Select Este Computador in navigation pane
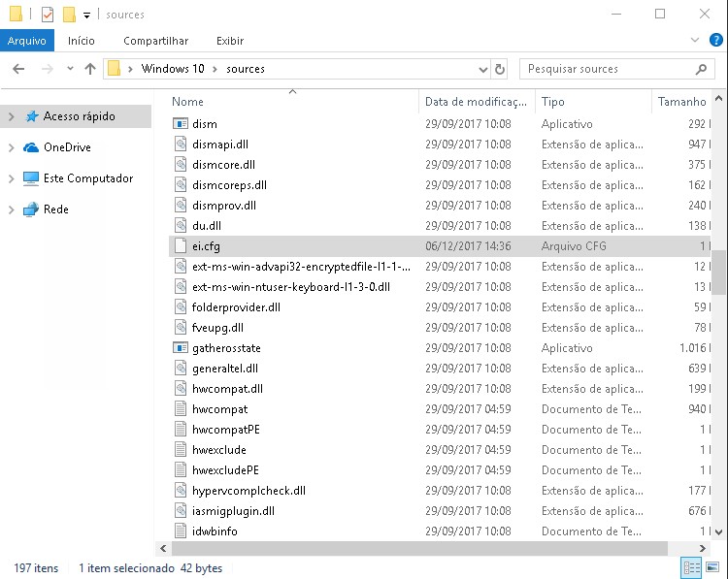 88,178
